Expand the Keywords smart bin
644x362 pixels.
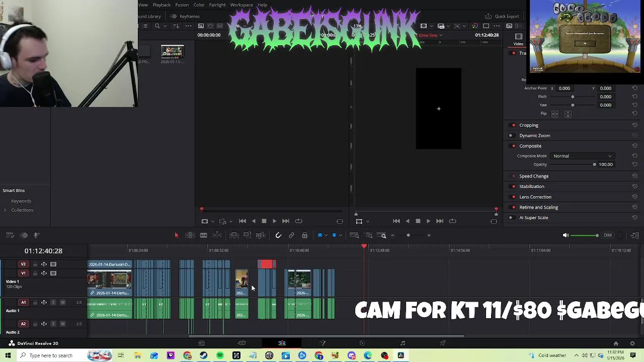pyautogui.click(x=21, y=201)
